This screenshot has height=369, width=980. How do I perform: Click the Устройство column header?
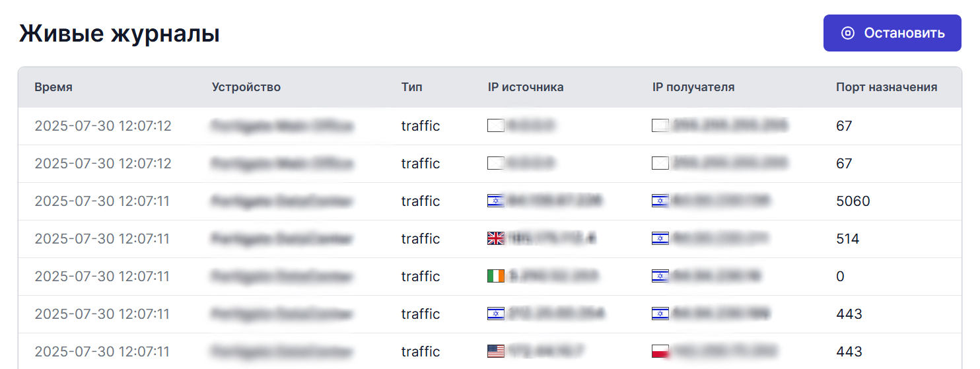coord(246,87)
